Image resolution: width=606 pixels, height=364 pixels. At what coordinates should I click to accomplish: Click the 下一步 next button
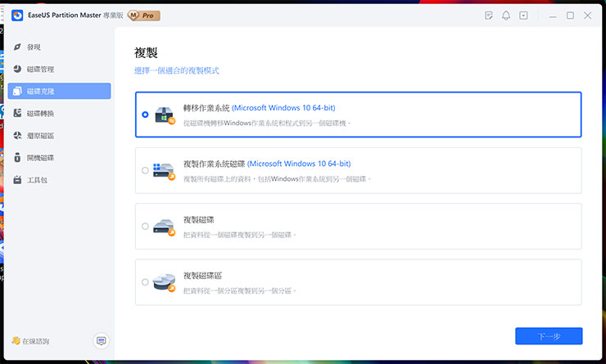tap(549, 336)
